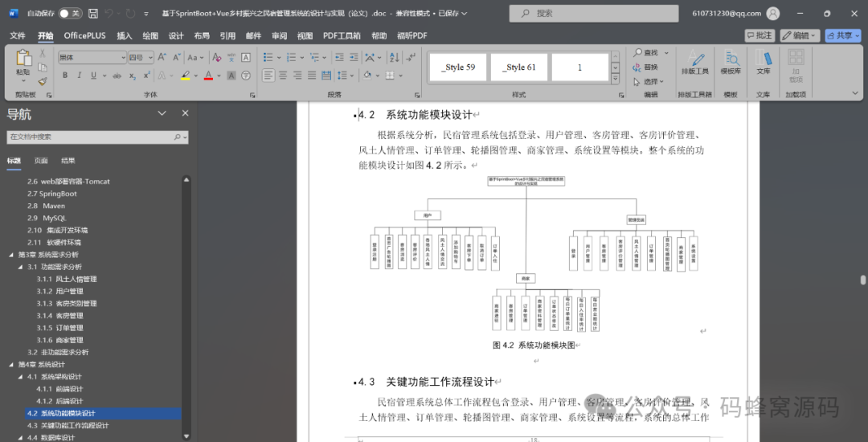Click the Superscript x² icon

(147, 76)
